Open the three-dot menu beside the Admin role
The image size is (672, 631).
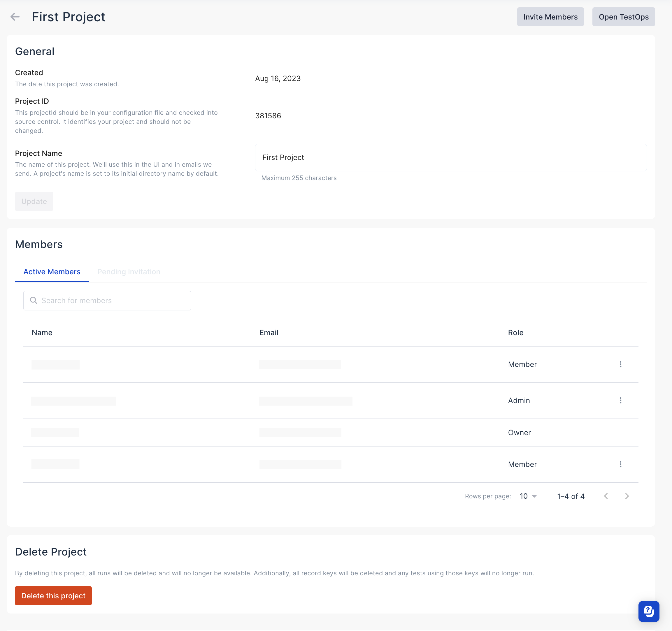621,400
